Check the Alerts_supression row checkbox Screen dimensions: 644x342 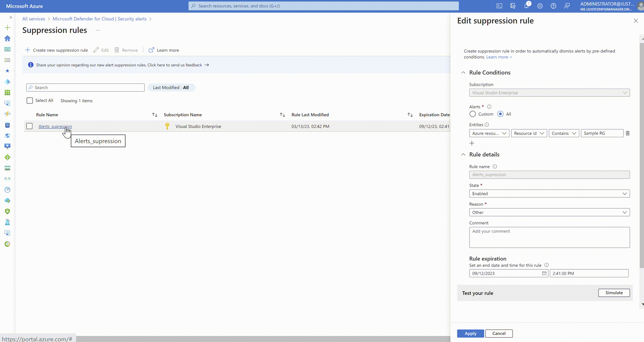coord(30,126)
